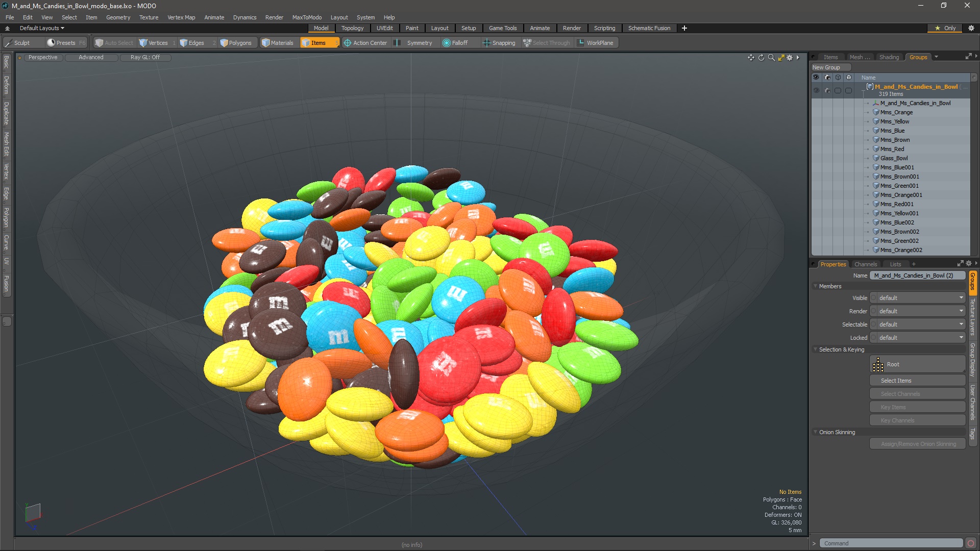
Task: Toggle visibility eye for M_and_Ms_Candies_in_Bowl group
Action: tap(816, 91)
